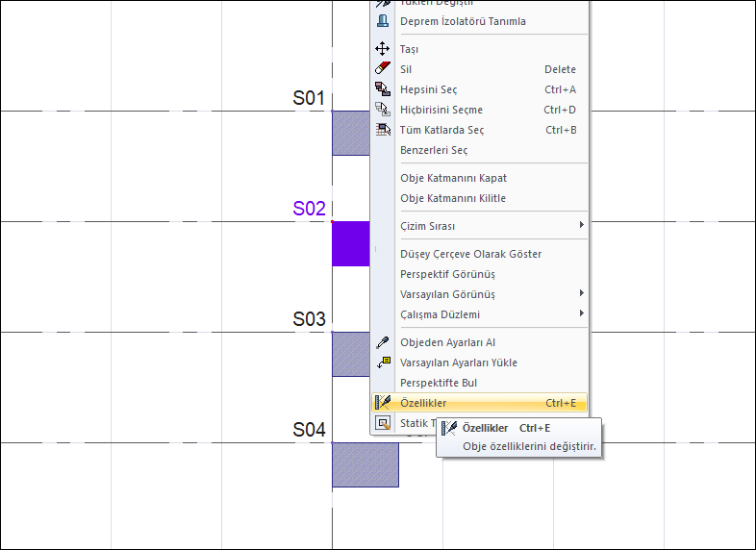Choose Objeden Ayarları Al entry
This screenshot has width=756, height=550.
coord(480,342)
